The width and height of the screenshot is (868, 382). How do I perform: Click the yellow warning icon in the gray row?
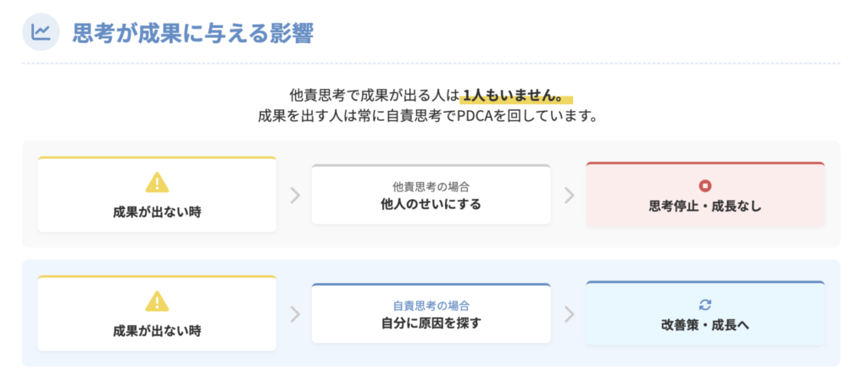(157, 182)
